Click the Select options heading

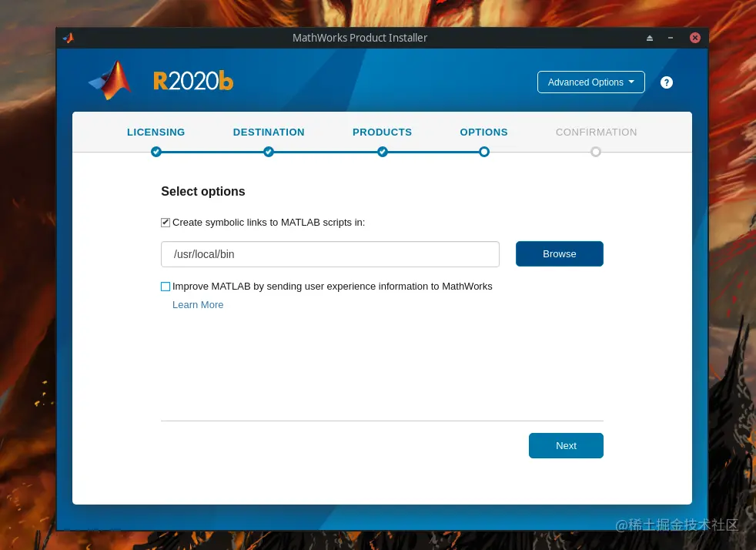click(203, 192)
